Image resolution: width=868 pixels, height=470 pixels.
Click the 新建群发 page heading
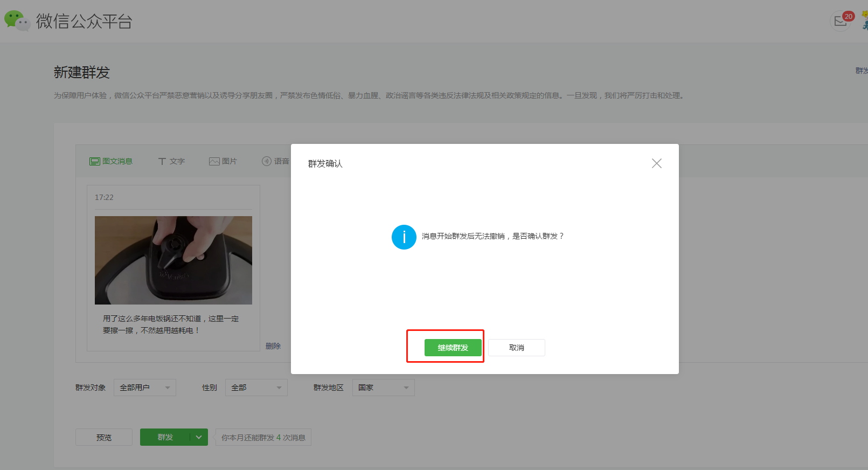(82, 72)
